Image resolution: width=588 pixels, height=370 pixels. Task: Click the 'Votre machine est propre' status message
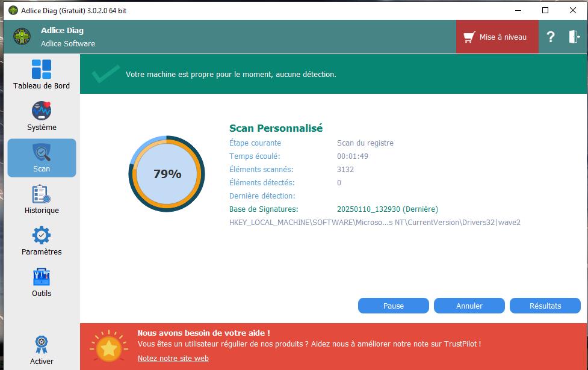[x=231, y=74]
